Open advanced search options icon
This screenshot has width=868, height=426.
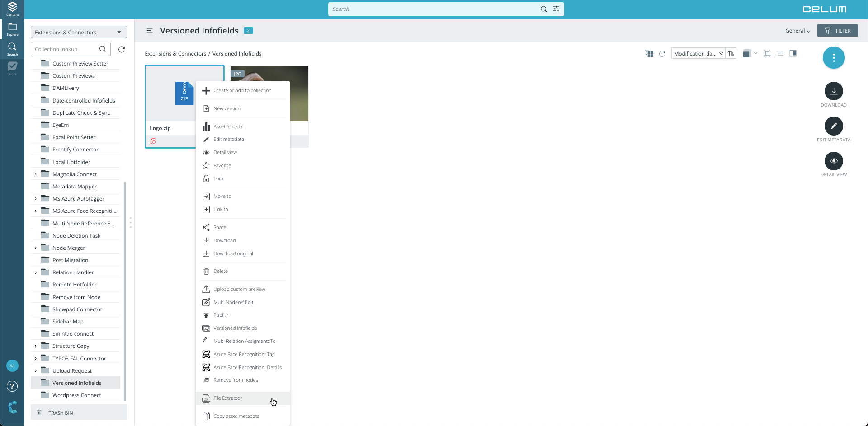point(556,9)
